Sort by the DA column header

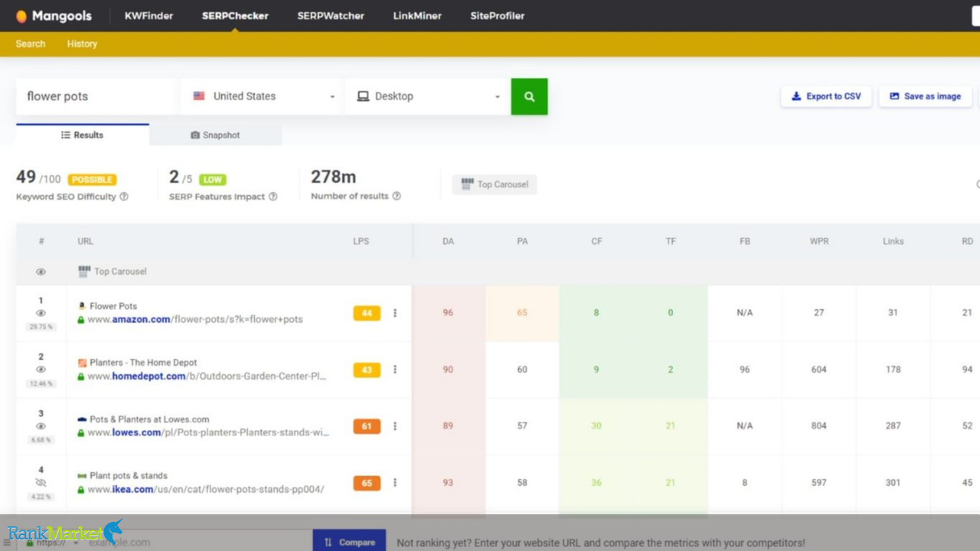coord(448,241)
